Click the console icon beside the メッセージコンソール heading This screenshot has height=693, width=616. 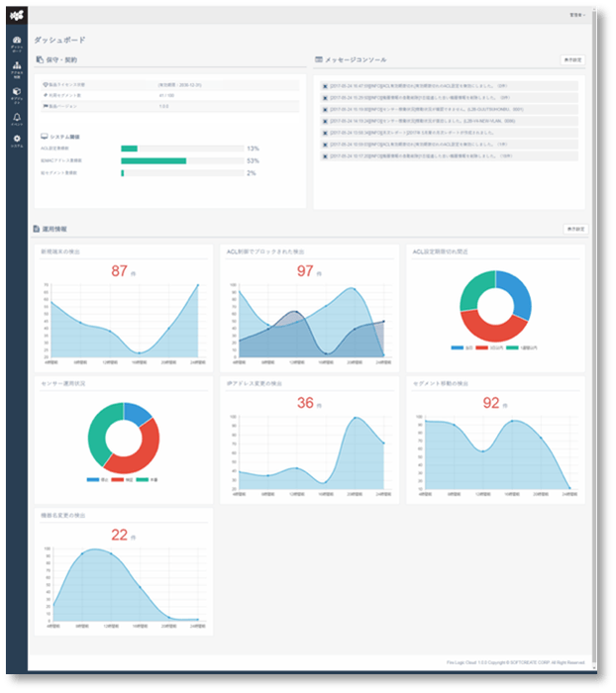(318, 59)
